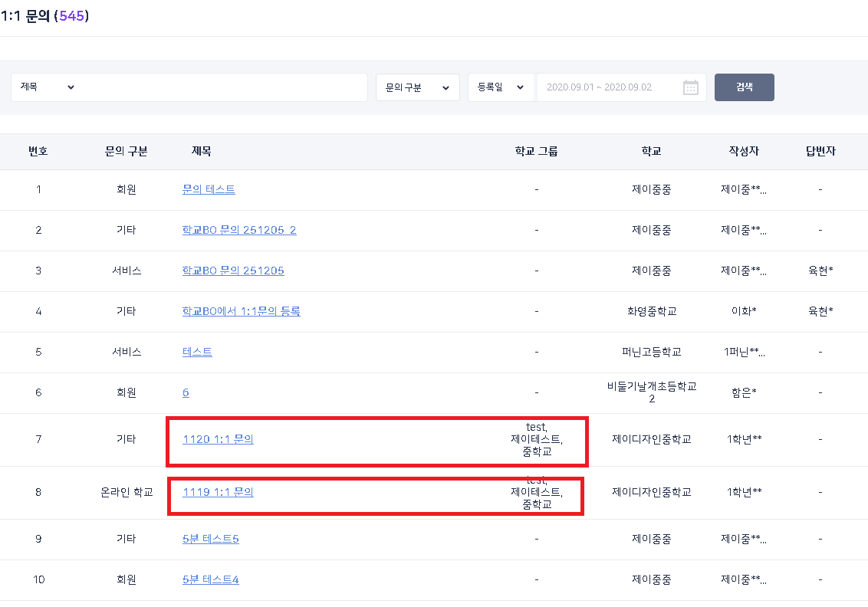Open the 문의 테스트 inquiry link
Image resolution: width=868 pixels, height=607 pixels.
point(209,189)
